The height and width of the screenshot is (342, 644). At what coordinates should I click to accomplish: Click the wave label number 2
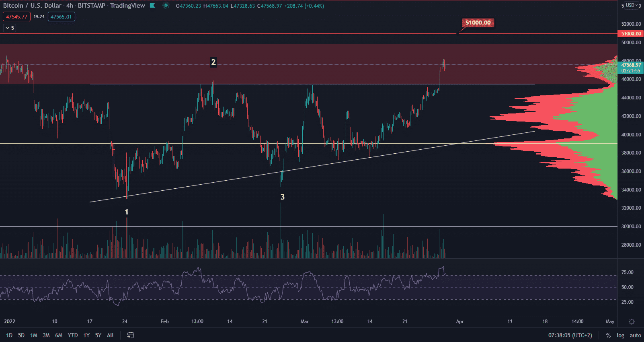click(213, 62)
